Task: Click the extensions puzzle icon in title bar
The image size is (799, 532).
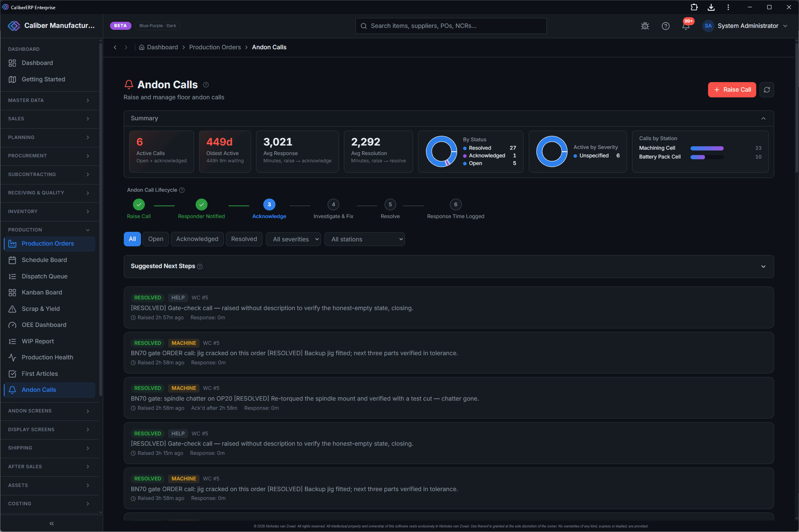Action: [x=694, y=7]
